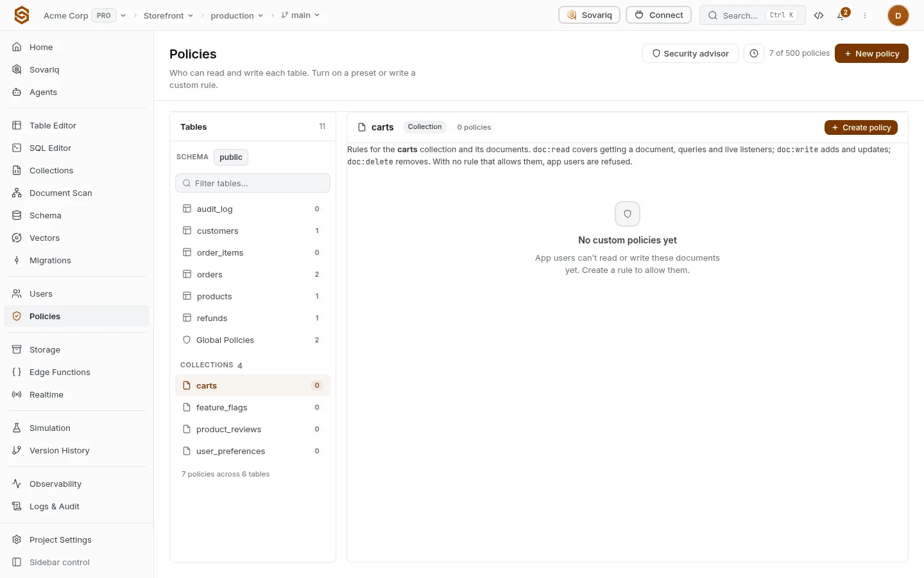The height and width of the screenshot is (578, 924).
Task: Select the feature_flags collection
Action: click(x=253, y=407)
